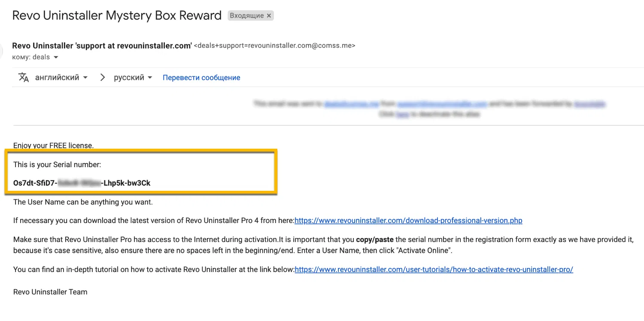Expand recipient details next to "кому: deals"

[x=56, y=58]
